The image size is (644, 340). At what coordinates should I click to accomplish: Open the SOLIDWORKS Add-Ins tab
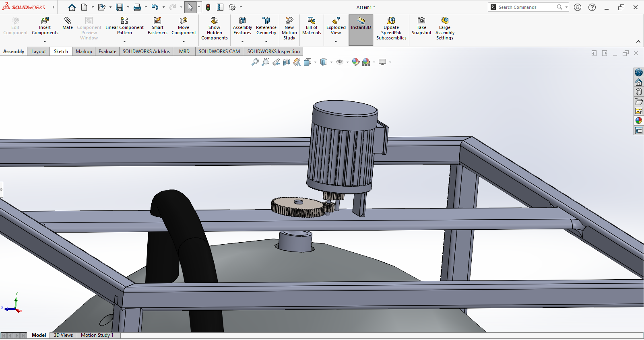[146, 52]
